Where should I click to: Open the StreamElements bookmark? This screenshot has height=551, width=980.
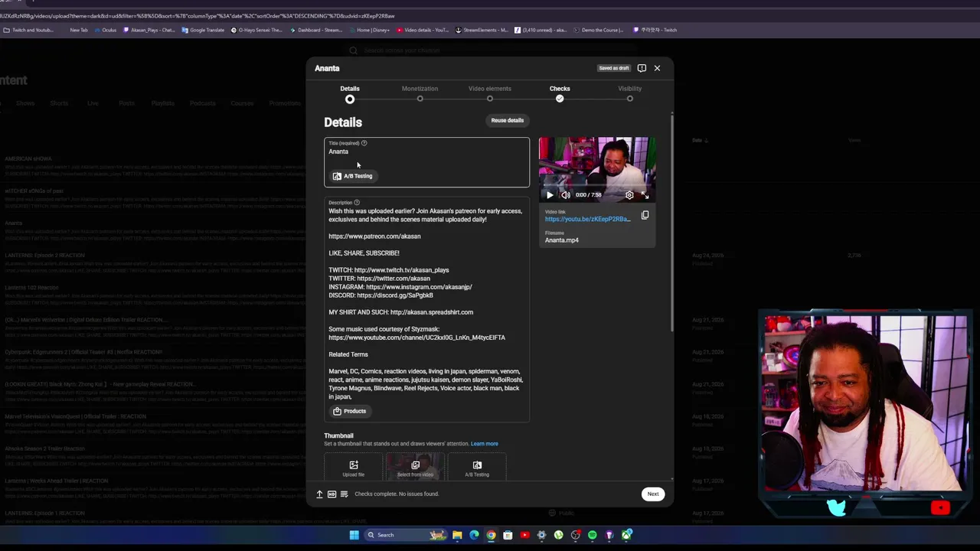(x=482, y=30)
